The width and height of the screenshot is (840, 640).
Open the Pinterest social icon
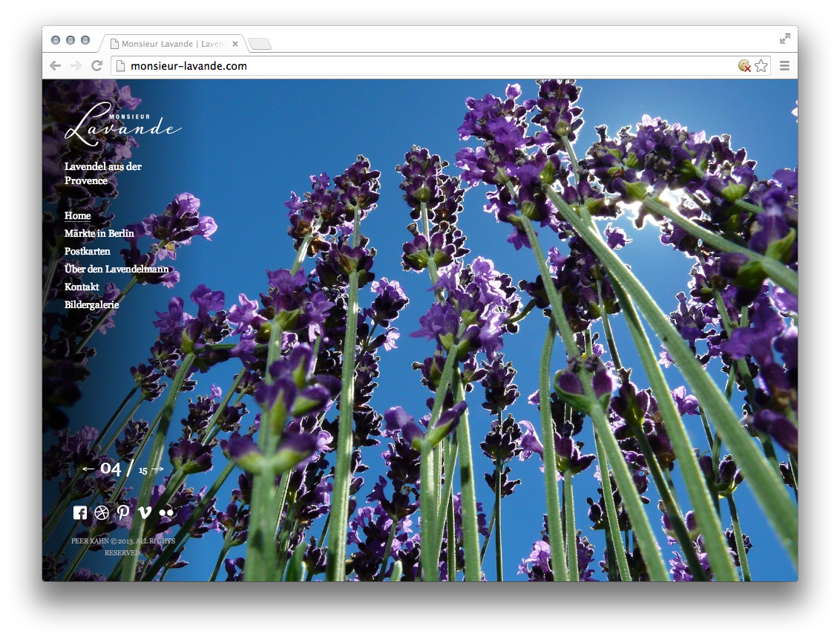pyautogui.click(x=123, y=512)
